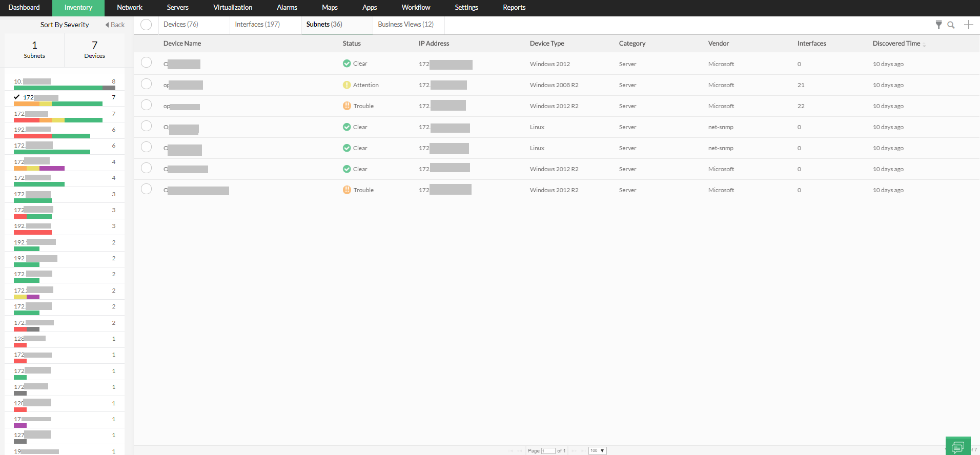Click the Trouble status icon in the 22-interfaces row
The width and height of the screenshot is (980, 455).
pos(347,106)
